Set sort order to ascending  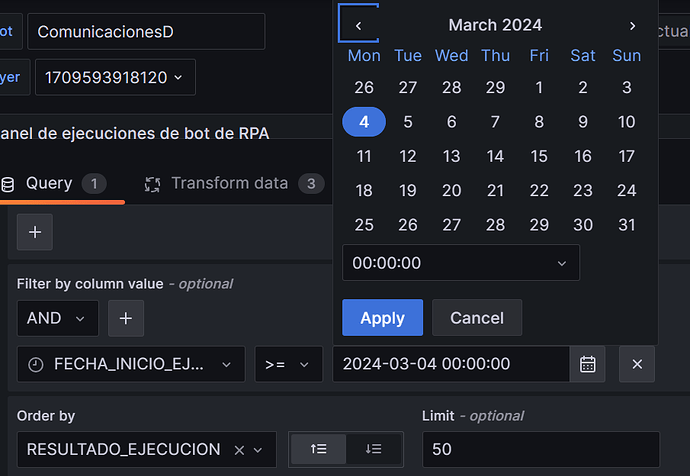tap(318, 450)
